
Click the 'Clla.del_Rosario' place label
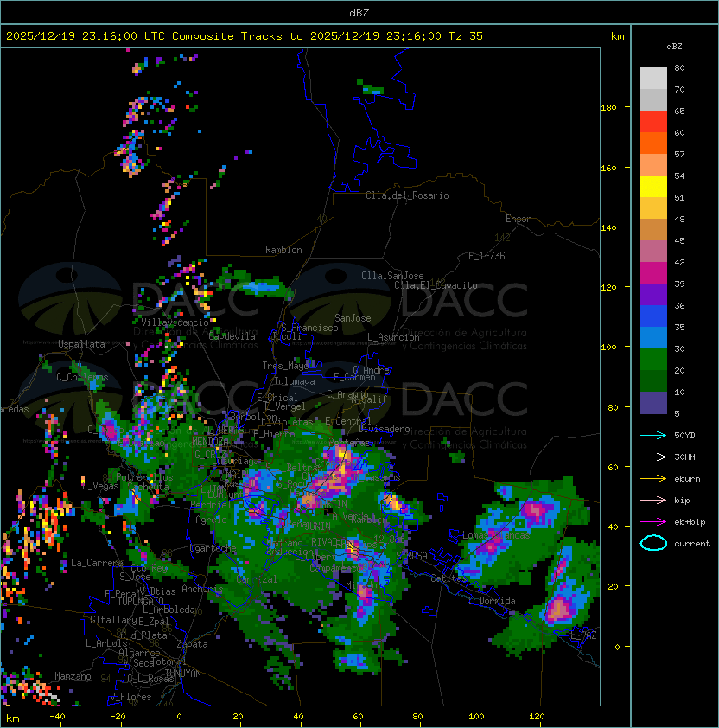pyautogui.click(x=407, y=195)
